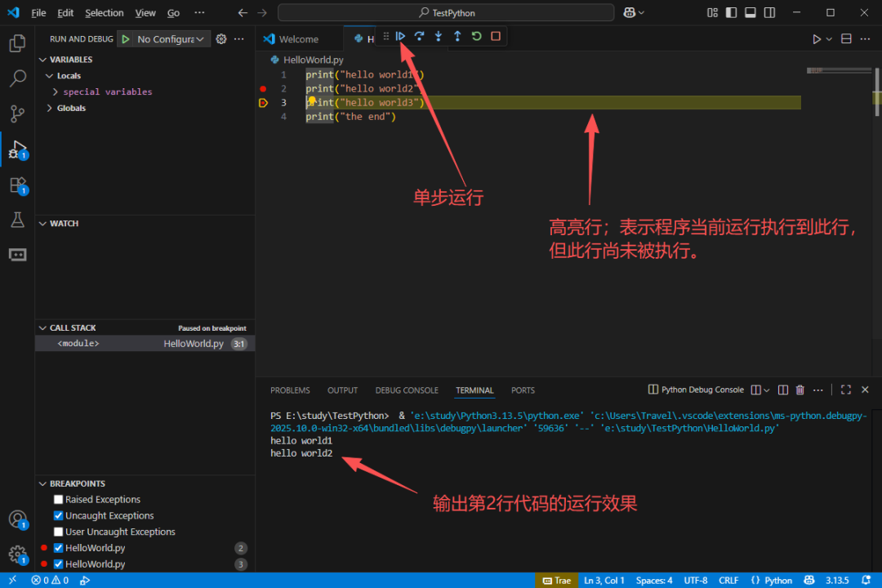Uncheck HelloWorld.py breakpoint on line 3

[59, 563]
